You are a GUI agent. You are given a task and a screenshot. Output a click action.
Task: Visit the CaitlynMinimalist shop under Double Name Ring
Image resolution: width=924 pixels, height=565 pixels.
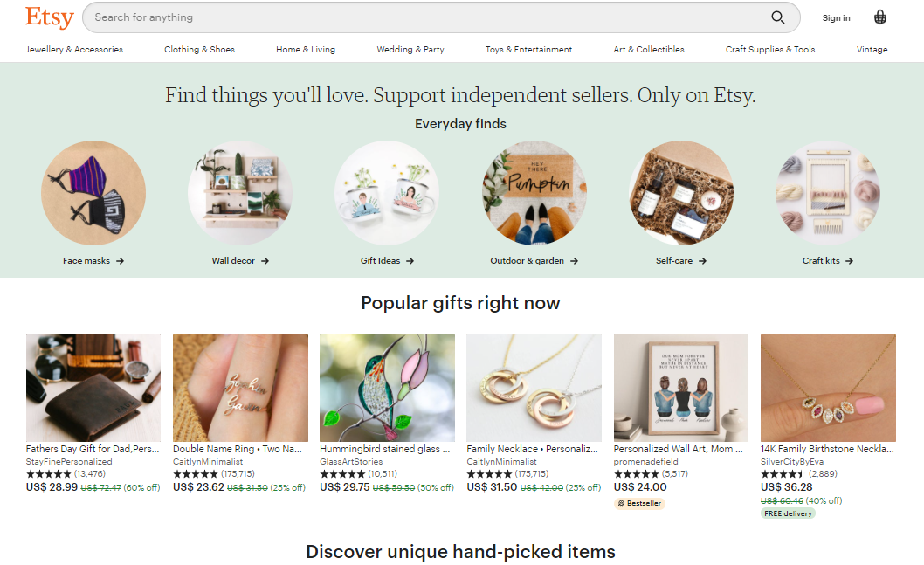208,461
